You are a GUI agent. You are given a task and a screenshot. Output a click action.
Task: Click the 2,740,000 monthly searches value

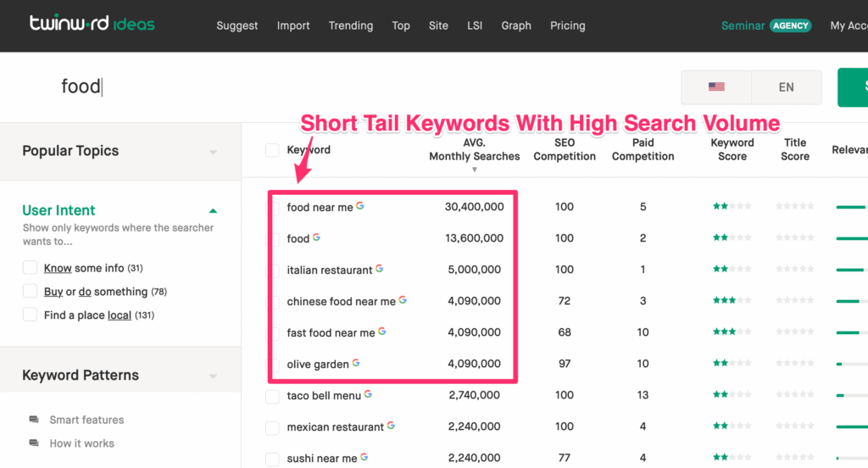[x=474, y=395]
